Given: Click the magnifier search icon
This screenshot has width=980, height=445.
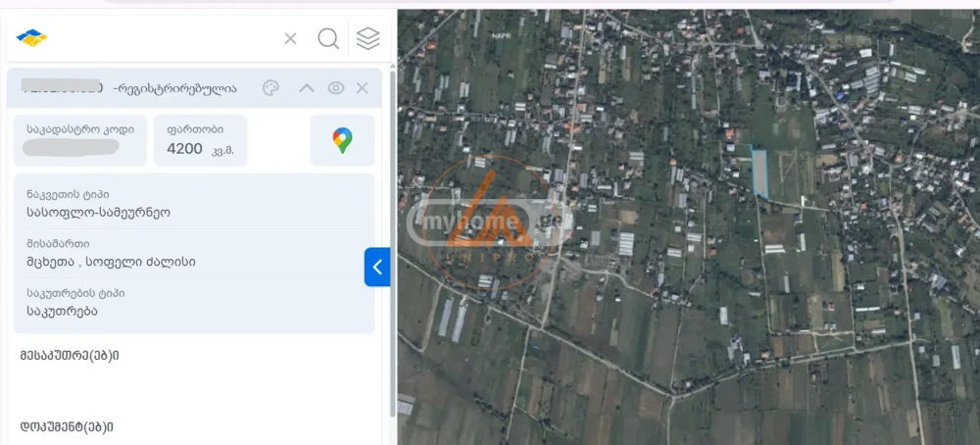Looking at the screenshot, I should 328,39.
